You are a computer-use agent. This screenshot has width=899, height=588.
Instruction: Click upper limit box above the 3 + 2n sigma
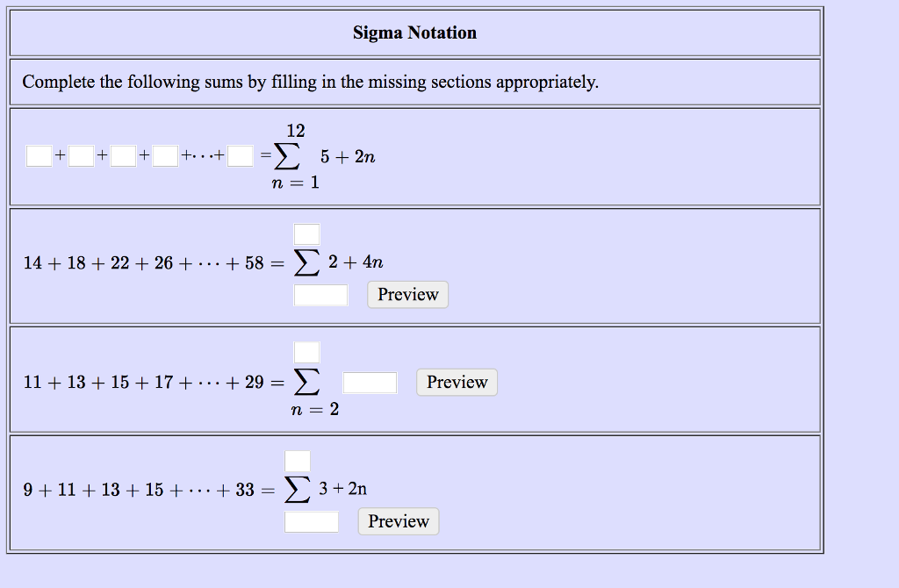pos(298,461)
